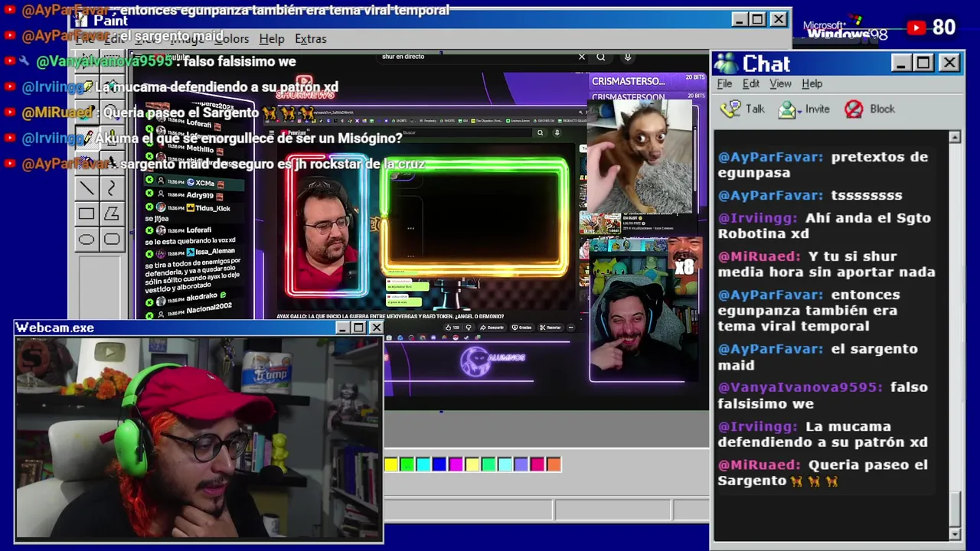Minimize the Webcam.exe window
Image resolution: width=980 pixels, height=551 pixels.
pos(342,328)
